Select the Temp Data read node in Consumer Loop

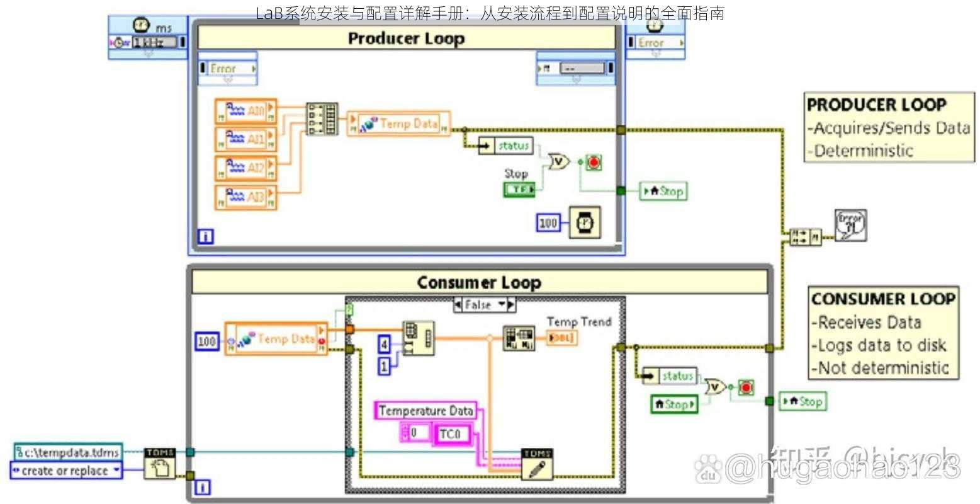[x=276, y=339]
